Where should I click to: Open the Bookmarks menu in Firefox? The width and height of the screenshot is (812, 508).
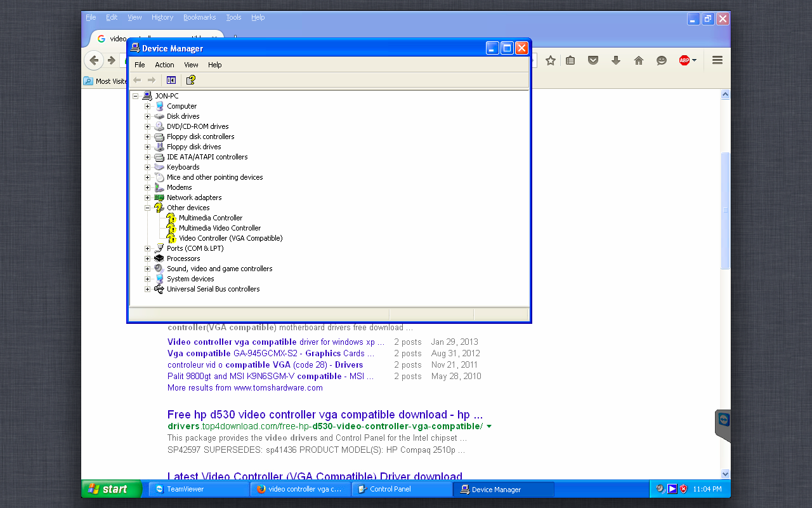pos(199,17)
